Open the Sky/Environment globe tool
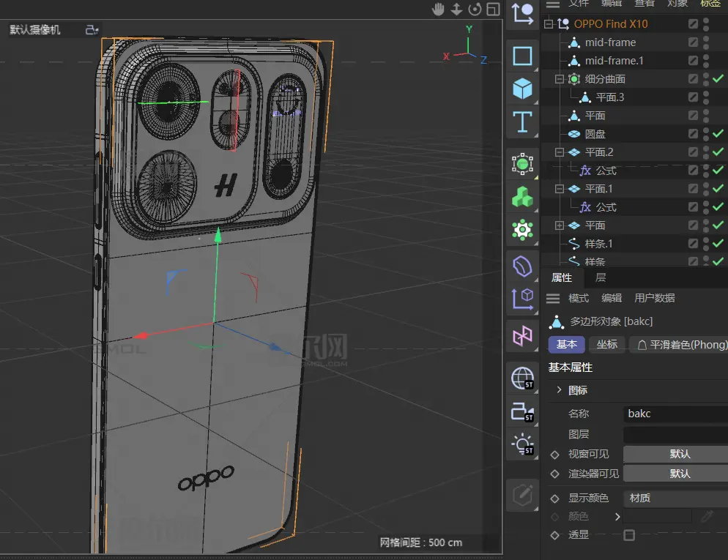728x560 pixels. pos(522,378)
